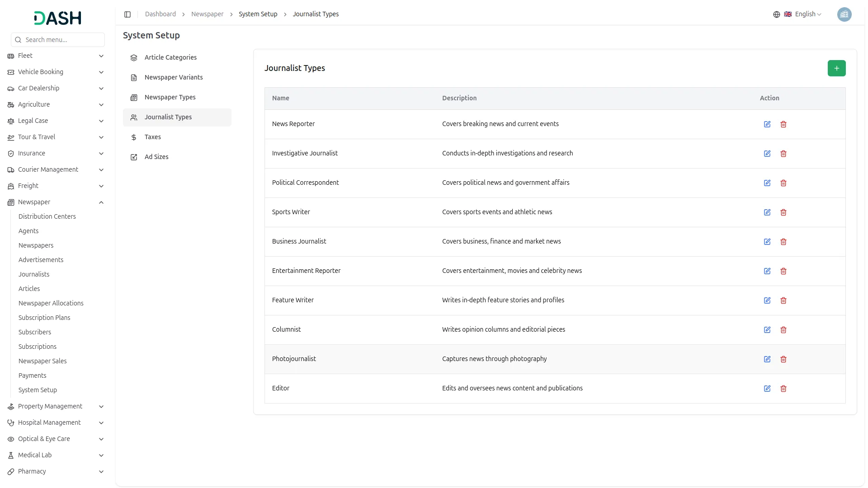Image resolution: width=868 pixels, height=488 pixels.
Task: Select the Taxes setup tab
Action: coord(153,137)
